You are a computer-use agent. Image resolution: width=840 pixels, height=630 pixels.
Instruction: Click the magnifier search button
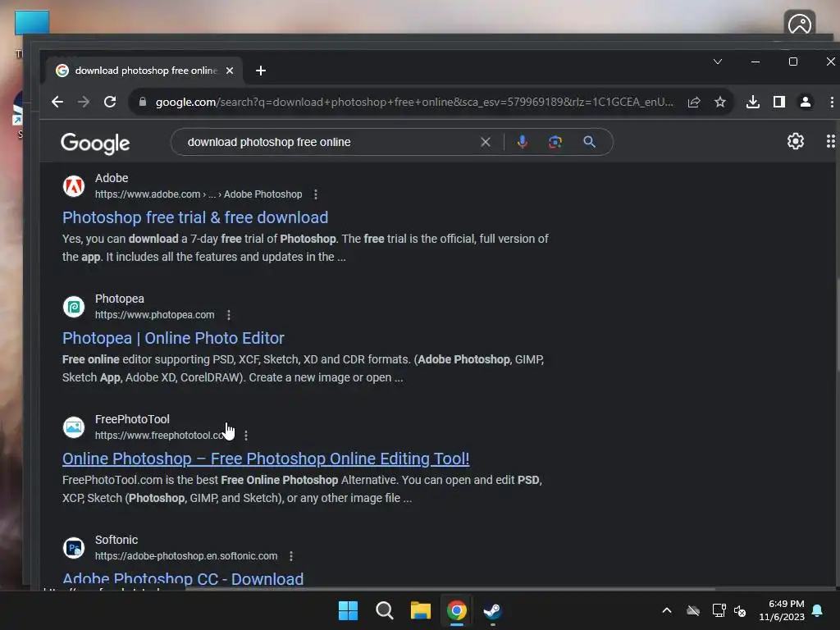tap(589, 142)
